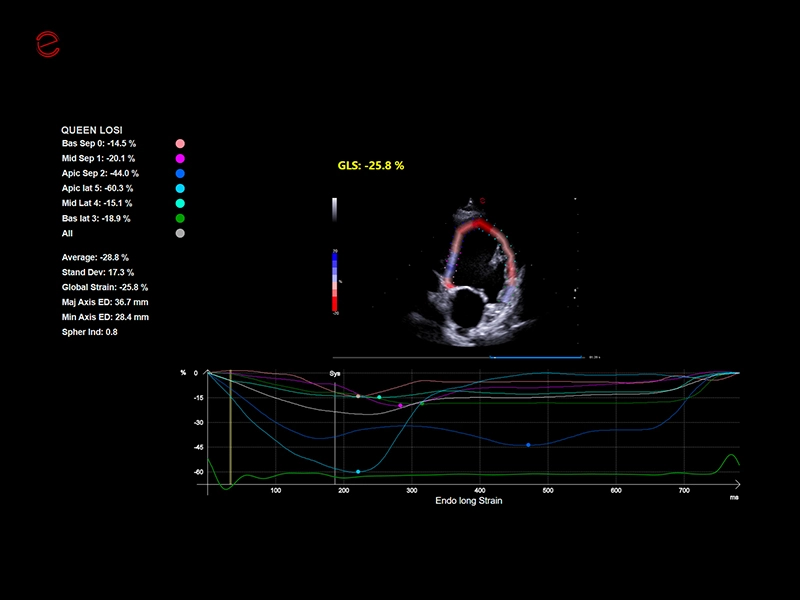Click the blue peak point near 470 ms

[x=528, y=444]
